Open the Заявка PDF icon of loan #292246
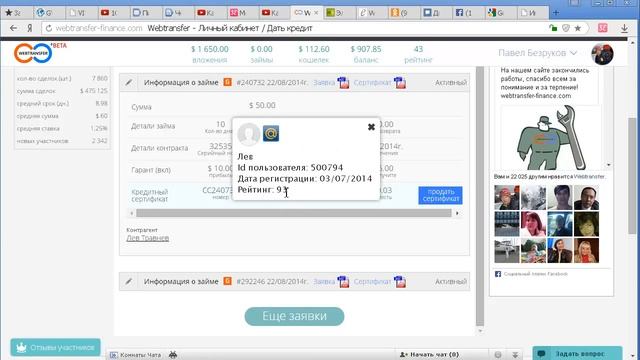 (x=343, y=282)
